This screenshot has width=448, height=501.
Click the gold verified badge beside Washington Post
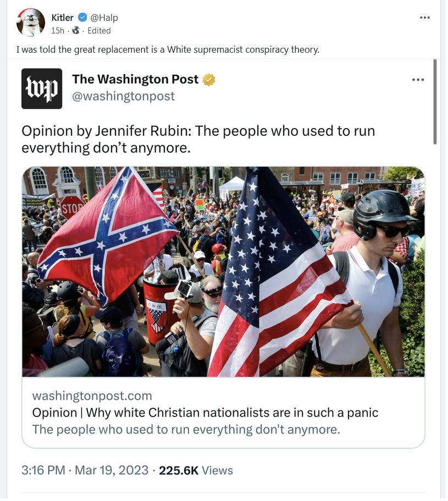coord(208,80)
